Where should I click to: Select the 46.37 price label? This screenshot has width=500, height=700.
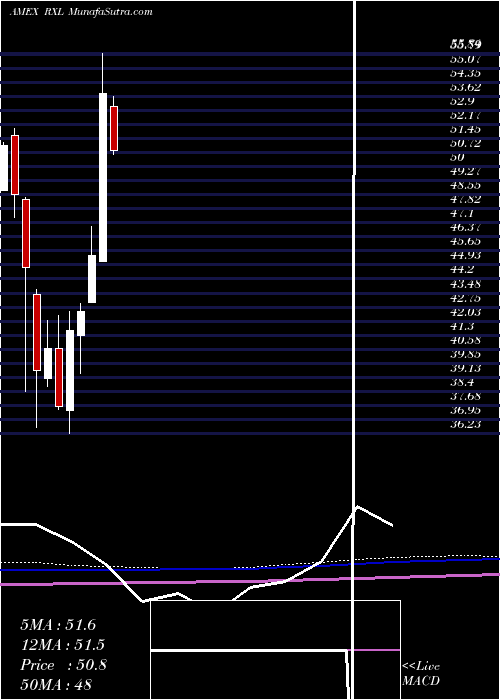coord(465,227)
